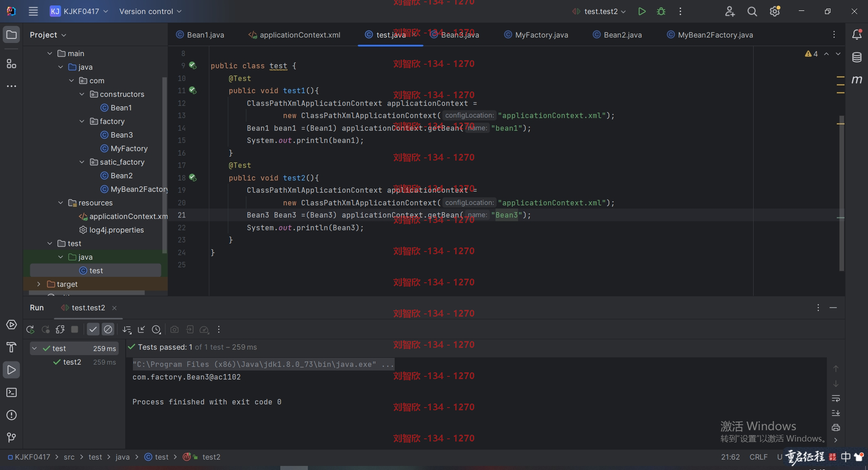
Task: Stop the running process square icon
Action: point(75,330)
